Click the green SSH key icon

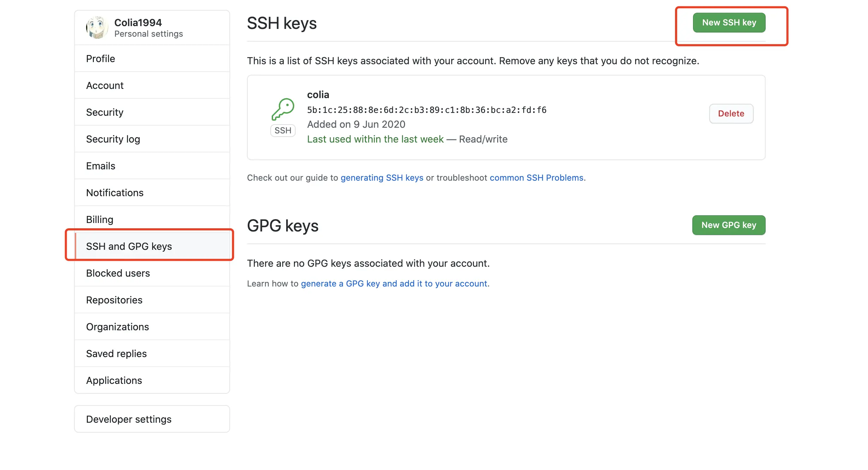pyautogui.click(x=283, y=109)
